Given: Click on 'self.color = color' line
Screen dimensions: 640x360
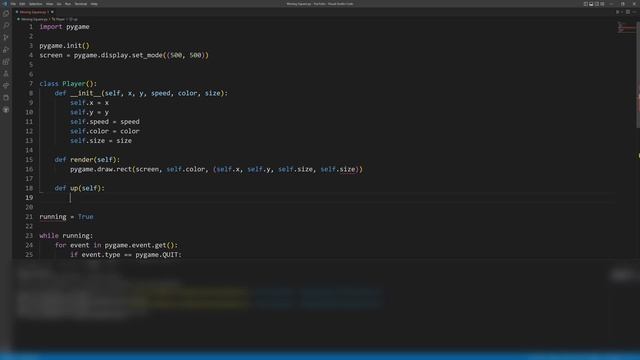Looking at the screenshot, I should pos(104,131).
